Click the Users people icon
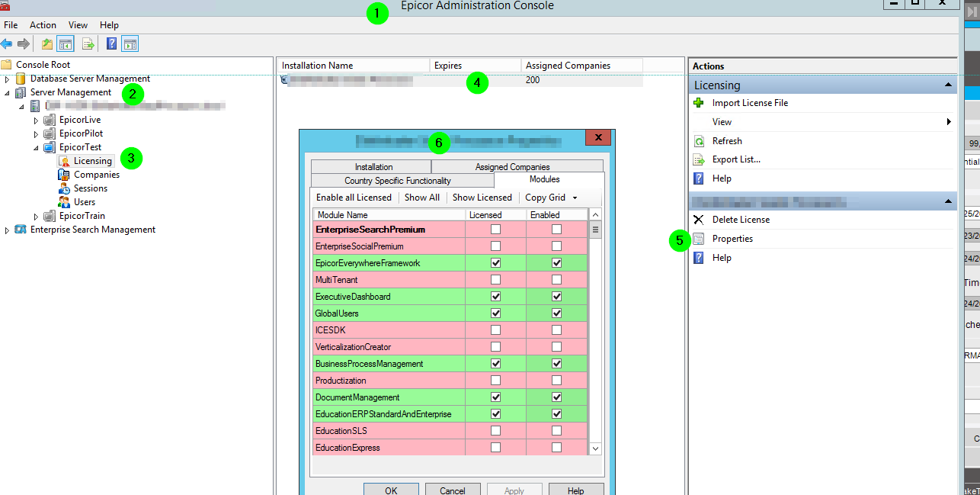980x495 pixels. coord(64,202)
